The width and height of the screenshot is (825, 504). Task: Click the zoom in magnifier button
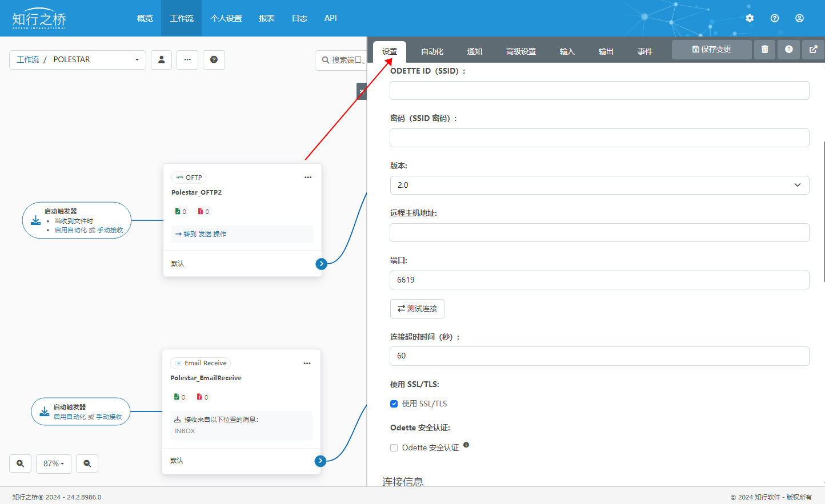tap(20, 463)
